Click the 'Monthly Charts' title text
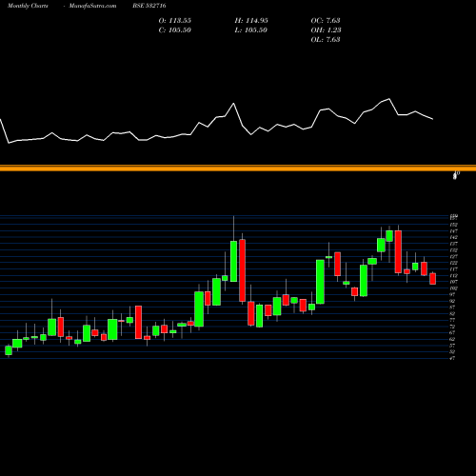 [x=28, y=6]
